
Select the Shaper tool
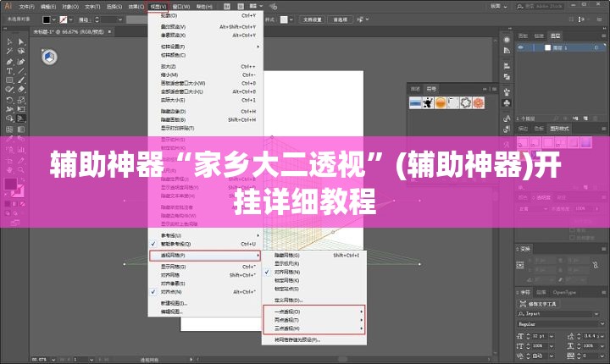point(9,90)
